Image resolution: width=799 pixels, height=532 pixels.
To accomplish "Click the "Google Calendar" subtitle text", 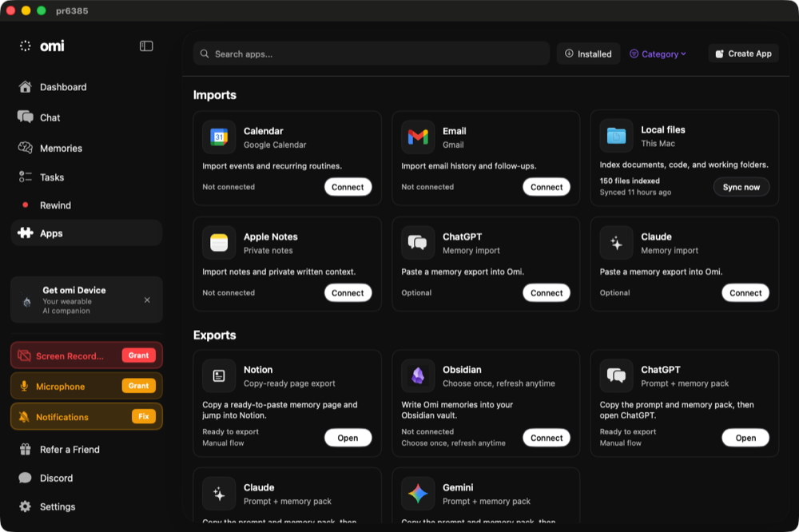I will (275, 145).
